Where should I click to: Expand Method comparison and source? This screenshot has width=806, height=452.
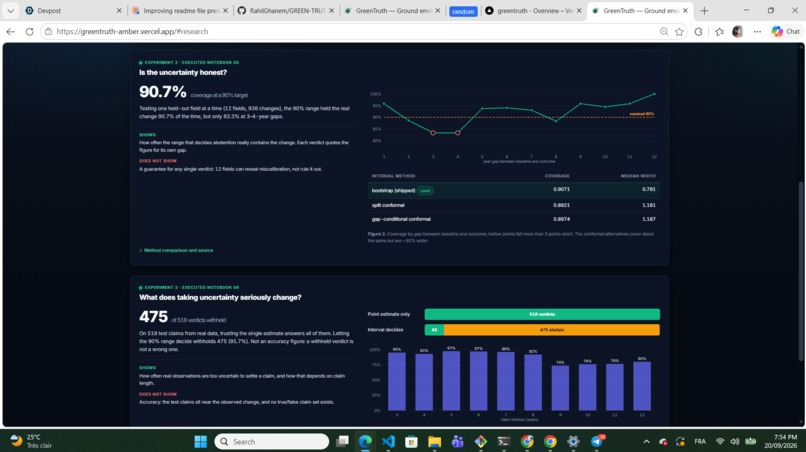176,250
